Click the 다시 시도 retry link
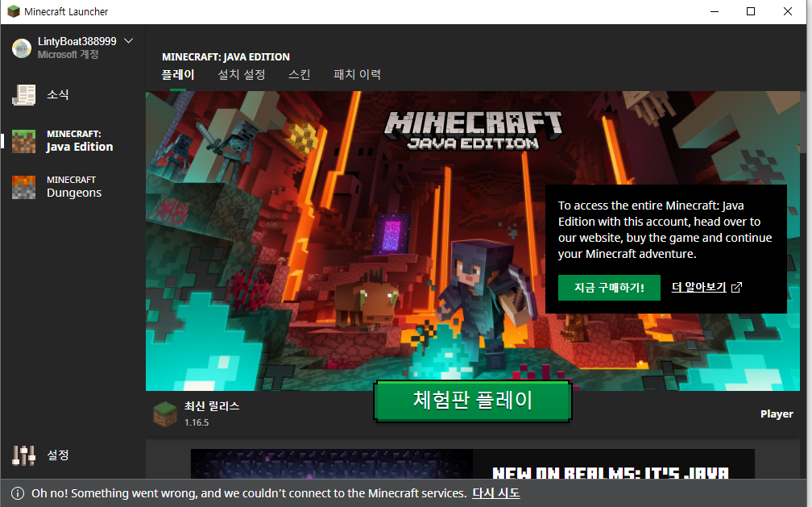812x507 pixels. pos(495,493)
